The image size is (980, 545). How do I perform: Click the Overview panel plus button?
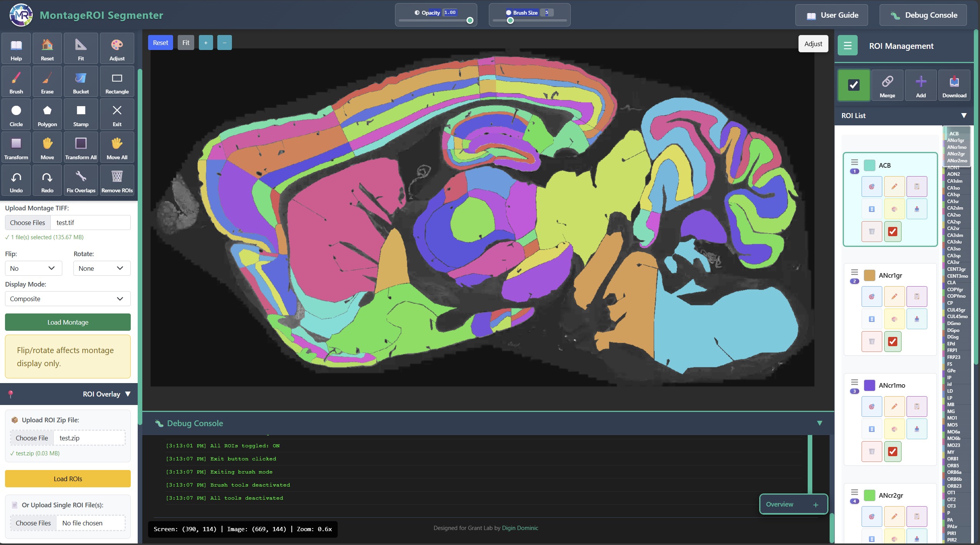[x=816, y=505]
